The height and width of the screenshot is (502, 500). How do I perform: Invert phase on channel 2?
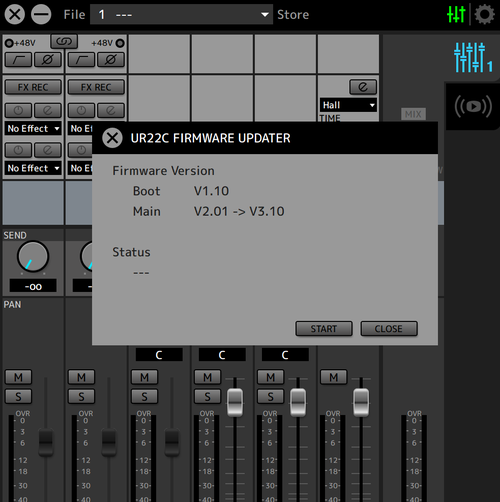[111, 60]
